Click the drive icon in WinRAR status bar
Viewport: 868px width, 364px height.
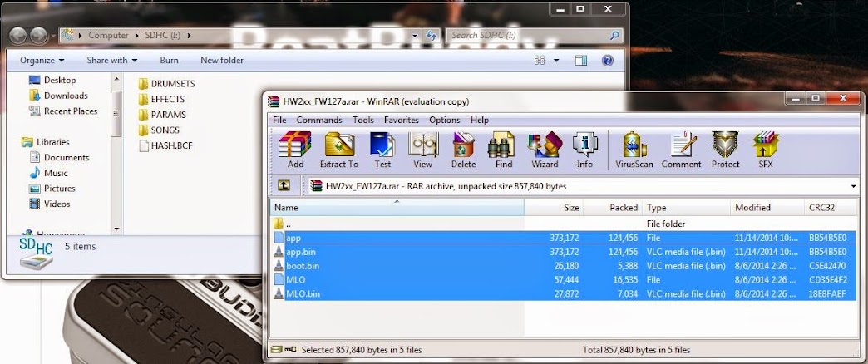tap(277, 350)
